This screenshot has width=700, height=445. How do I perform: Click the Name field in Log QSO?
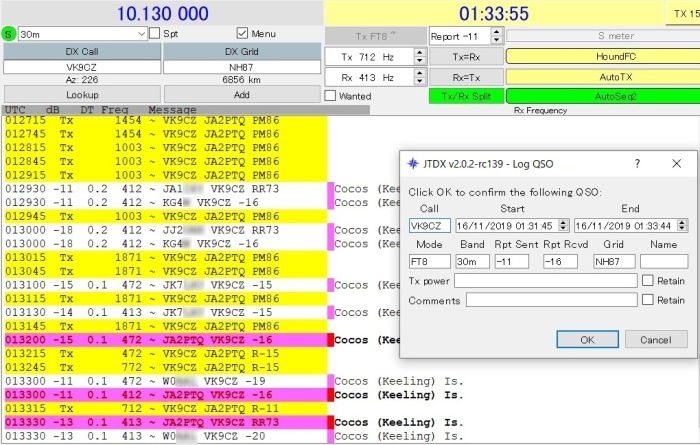(664, 262)
